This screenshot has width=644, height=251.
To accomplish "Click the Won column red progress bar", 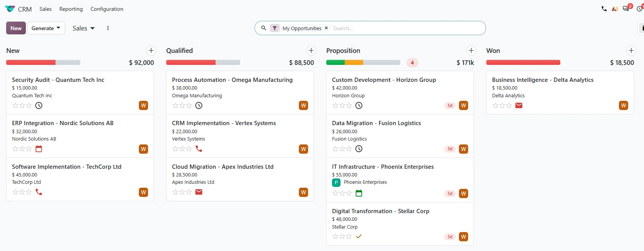I will [523, 62].
